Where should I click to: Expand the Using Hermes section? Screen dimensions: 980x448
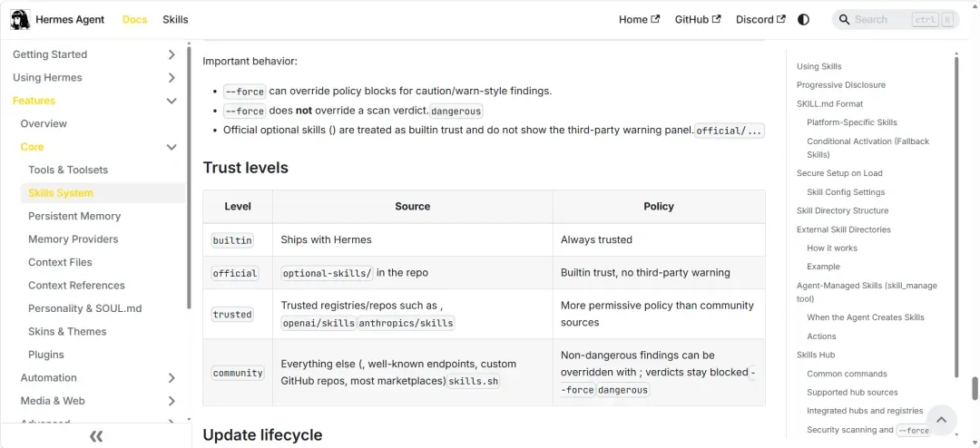point(171,78)
